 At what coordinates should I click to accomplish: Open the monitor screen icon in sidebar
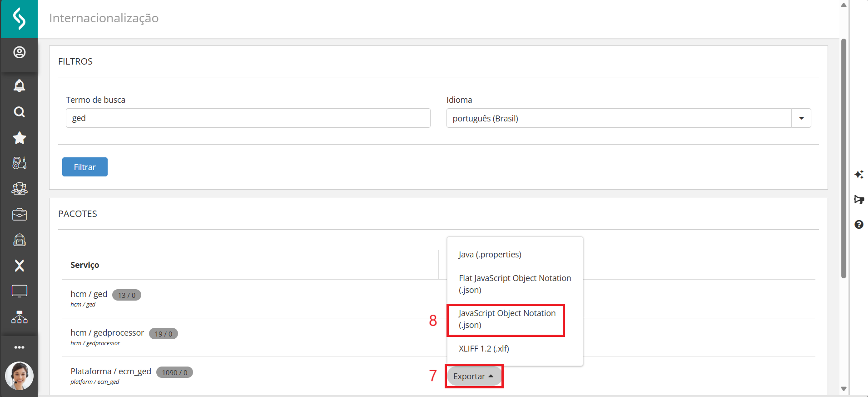pos(19,291)
